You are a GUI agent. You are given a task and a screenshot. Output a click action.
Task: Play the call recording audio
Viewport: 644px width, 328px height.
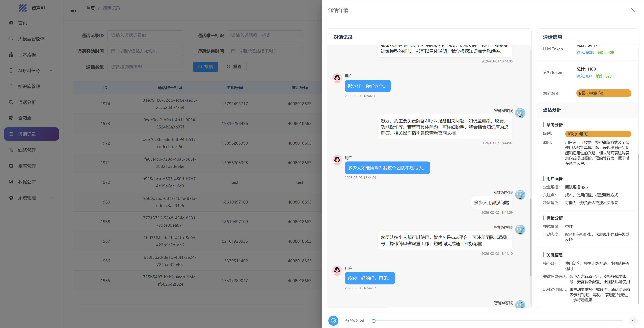pos(333,320)
